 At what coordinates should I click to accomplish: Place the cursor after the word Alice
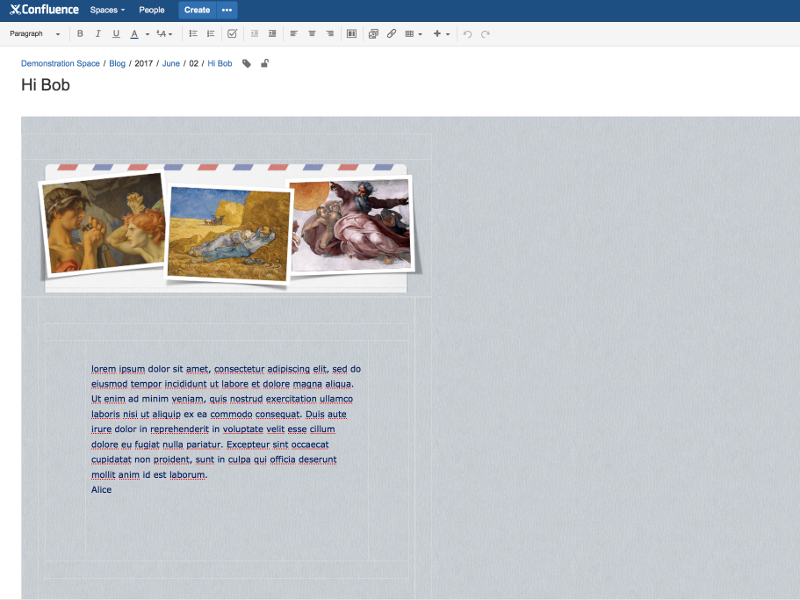pyautogui.click(x=112, y=490)
